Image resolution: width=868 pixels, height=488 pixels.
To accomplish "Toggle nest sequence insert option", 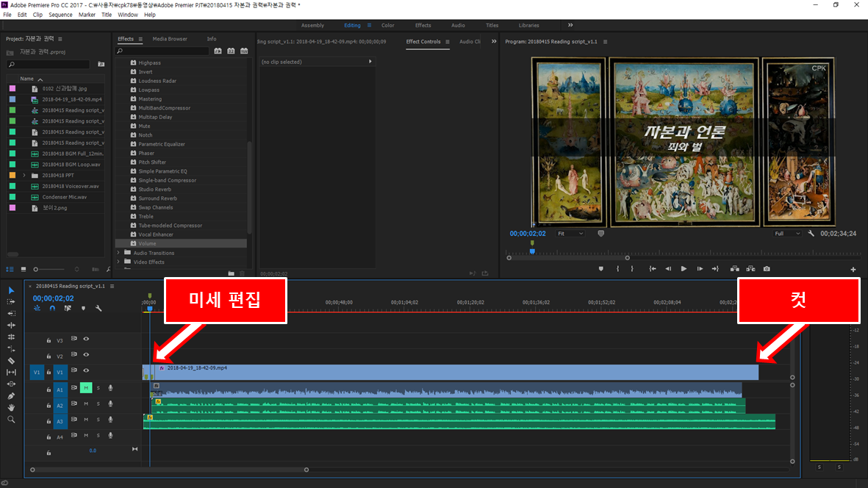I will (x=37, y=308).
